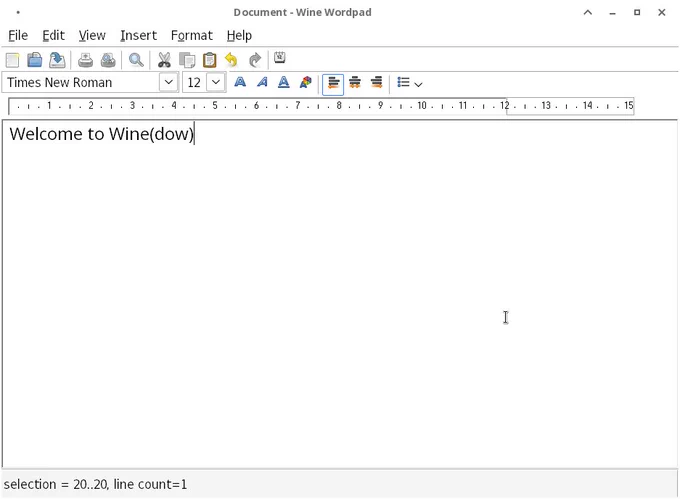680x499 pixels.
Task: Open the View menu
Action: [x=92, y=35]
